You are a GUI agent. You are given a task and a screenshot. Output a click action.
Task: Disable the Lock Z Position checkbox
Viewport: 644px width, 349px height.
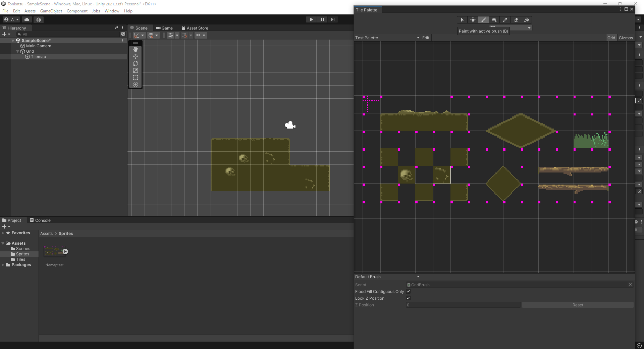pos(408,298)
